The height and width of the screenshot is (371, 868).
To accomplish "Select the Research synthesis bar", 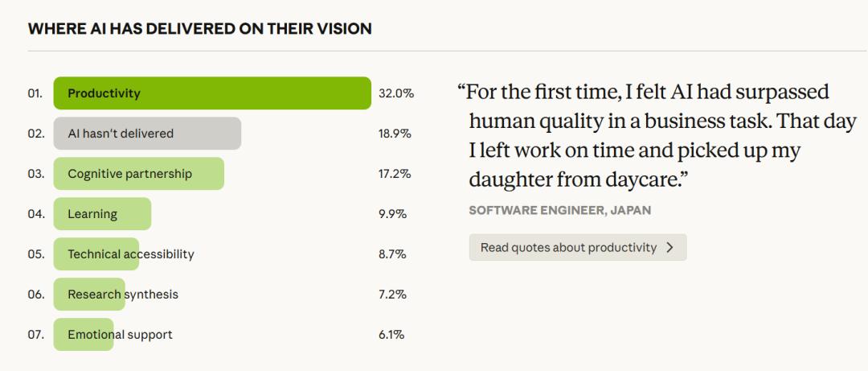I will point(90,295).
